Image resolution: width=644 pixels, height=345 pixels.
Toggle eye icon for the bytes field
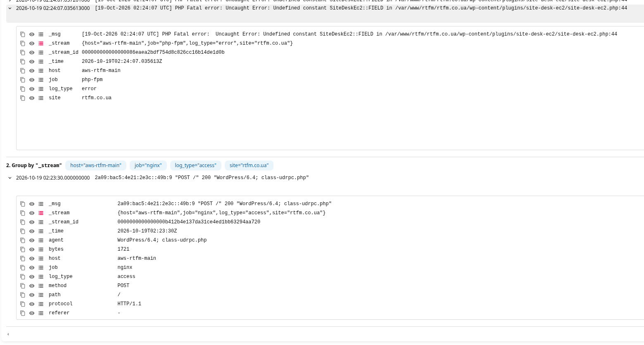32,249
